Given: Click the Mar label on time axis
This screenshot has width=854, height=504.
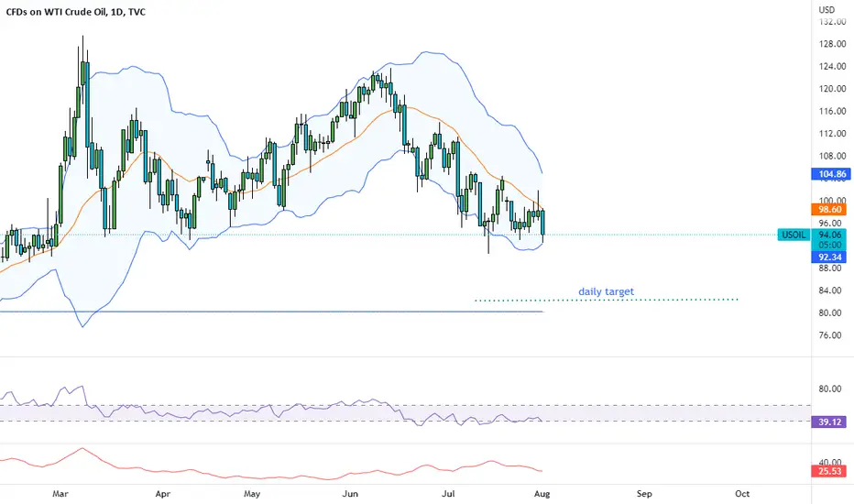Looking at the screenshot, I should point(60,494).
